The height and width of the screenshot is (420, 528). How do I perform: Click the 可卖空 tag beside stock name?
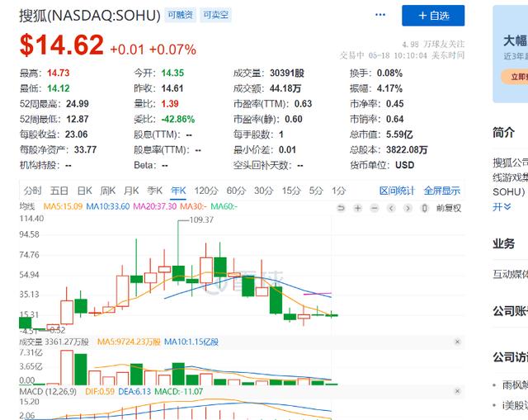click(x=216, y=15)
